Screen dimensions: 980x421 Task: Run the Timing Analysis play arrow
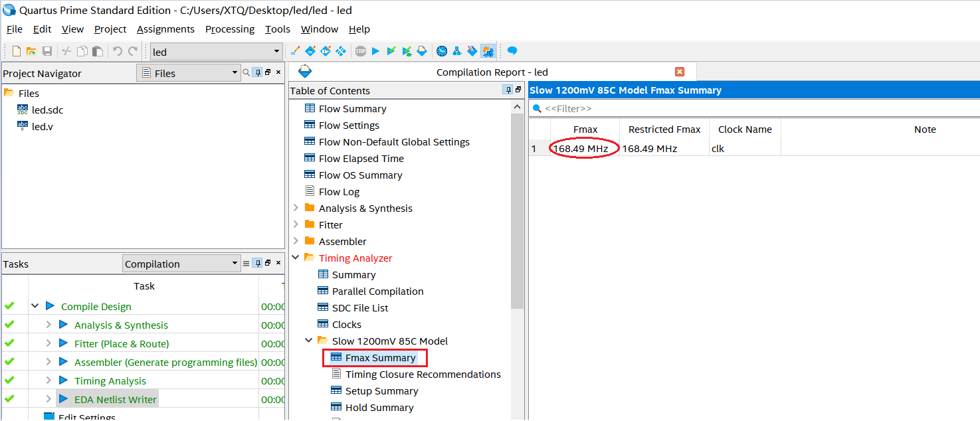64,380
